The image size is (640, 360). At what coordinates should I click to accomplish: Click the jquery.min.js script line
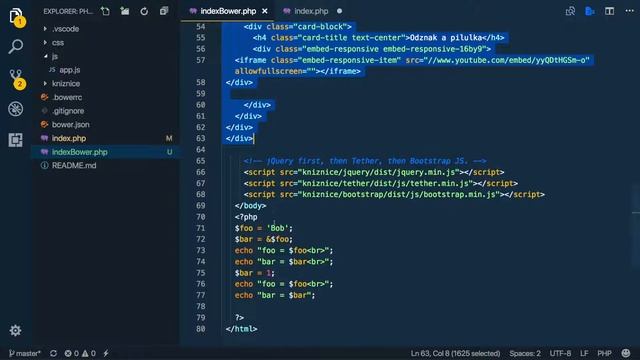pos(374,172)
